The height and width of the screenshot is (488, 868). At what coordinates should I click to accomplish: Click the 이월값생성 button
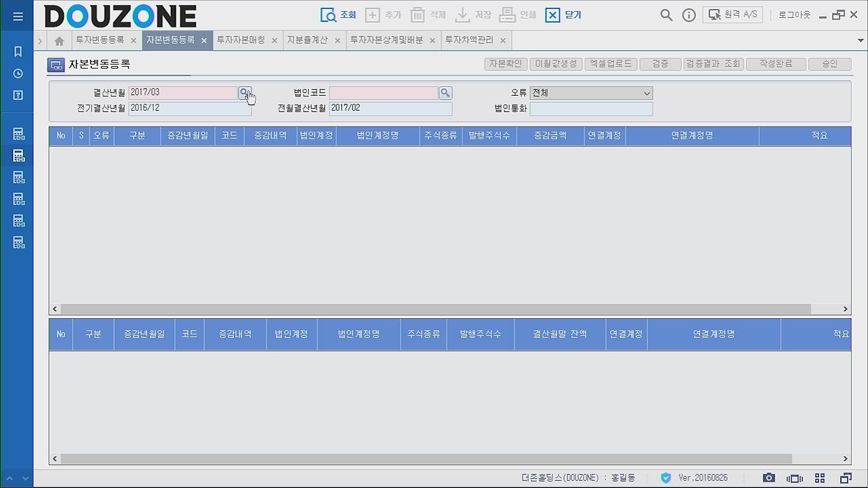pos(556,64)
